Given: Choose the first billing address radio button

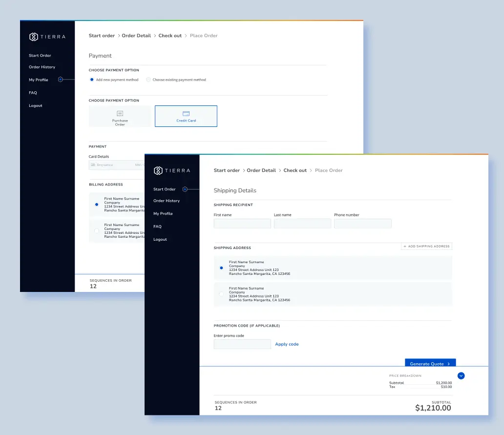Looking at the screenshot, I should pyautogui.click(x=97, y=205).
